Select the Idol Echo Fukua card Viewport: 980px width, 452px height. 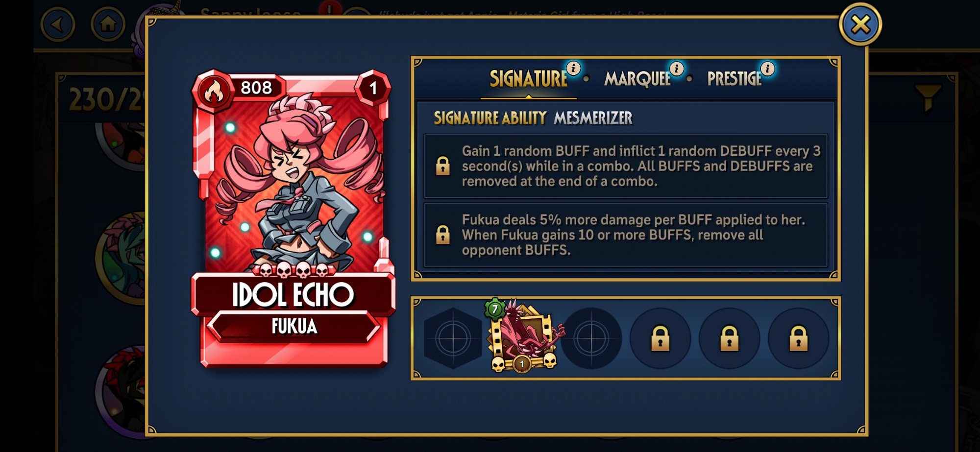[x=293, y=219]
